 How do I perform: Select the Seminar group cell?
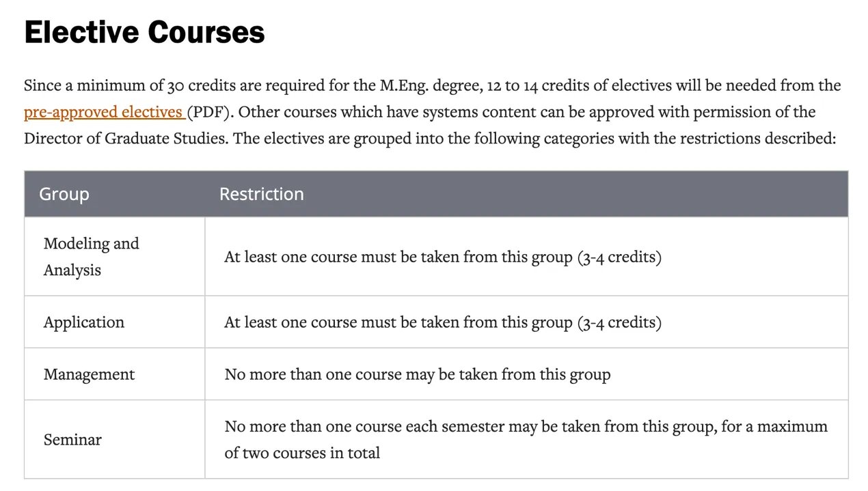[x=72, y=440]
